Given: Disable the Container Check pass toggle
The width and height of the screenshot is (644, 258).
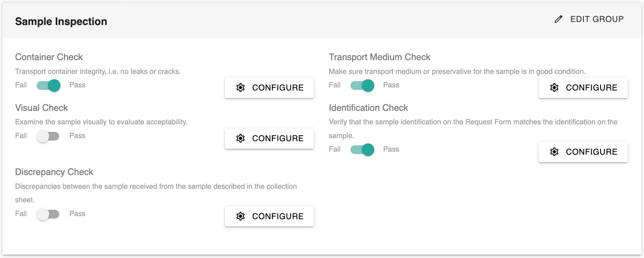Looking at the screenshot, I should [48, 85].
